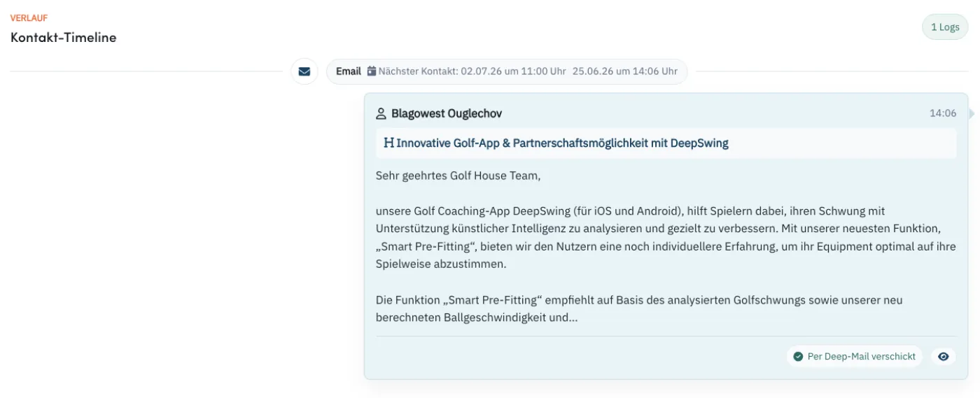Image resolution: width=980 pixels, height=398 pixels.
Task: Click the Per Deep-Mail verschickt status badge
Action: pyautogui.click(x=854, y=357)
